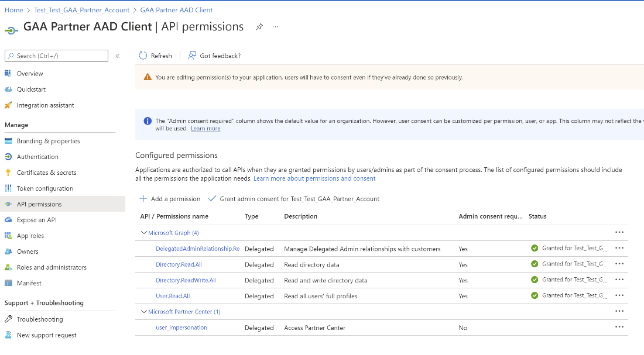Click the Search (Ctrl+/) input field

[x=56, y=56]
